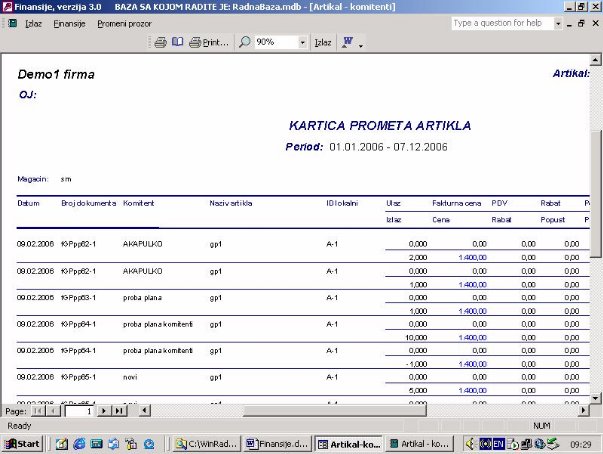Open the 90% zoom dropdown
The width and height of the screenshot is (603, 454).
(302, 43)
